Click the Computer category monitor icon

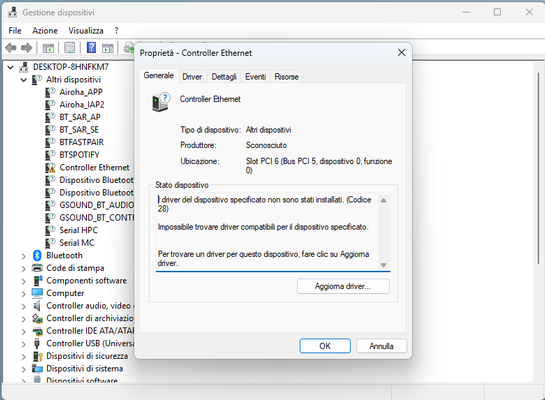click(x=37, y=293)
